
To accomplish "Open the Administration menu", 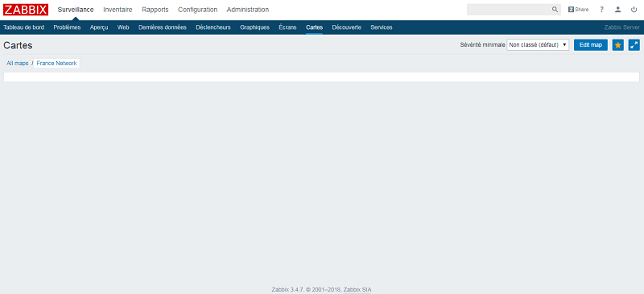I will coord(248,10).
